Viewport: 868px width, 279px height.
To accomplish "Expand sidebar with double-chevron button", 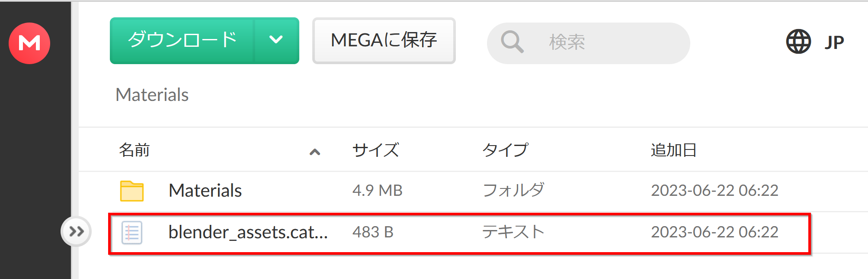I will [x=76, y=231].
